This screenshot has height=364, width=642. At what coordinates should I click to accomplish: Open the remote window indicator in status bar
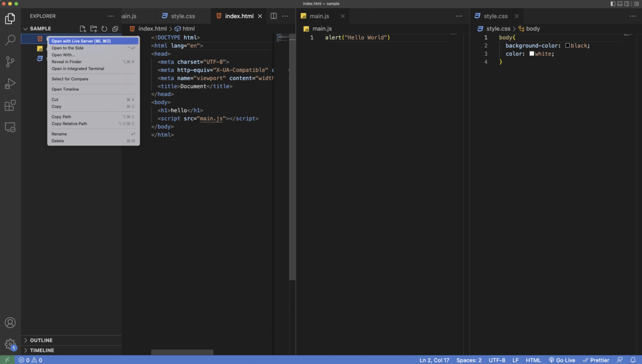(x=7, y=360)
